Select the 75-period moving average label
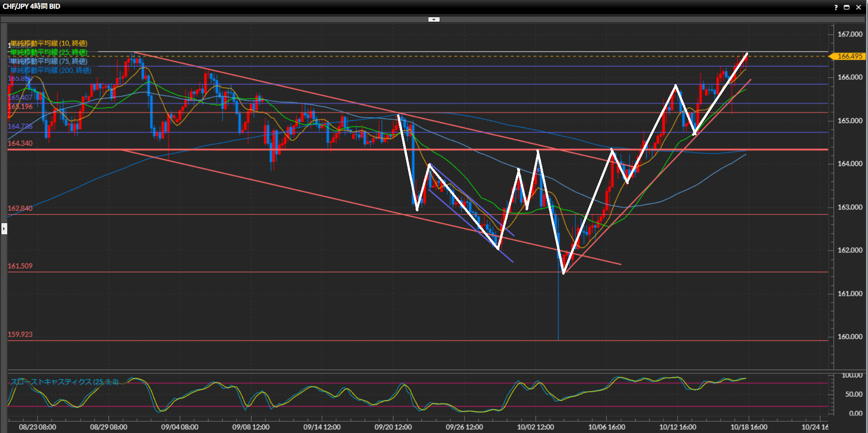This screenshot has height=433, width=868. click(49, 62)
